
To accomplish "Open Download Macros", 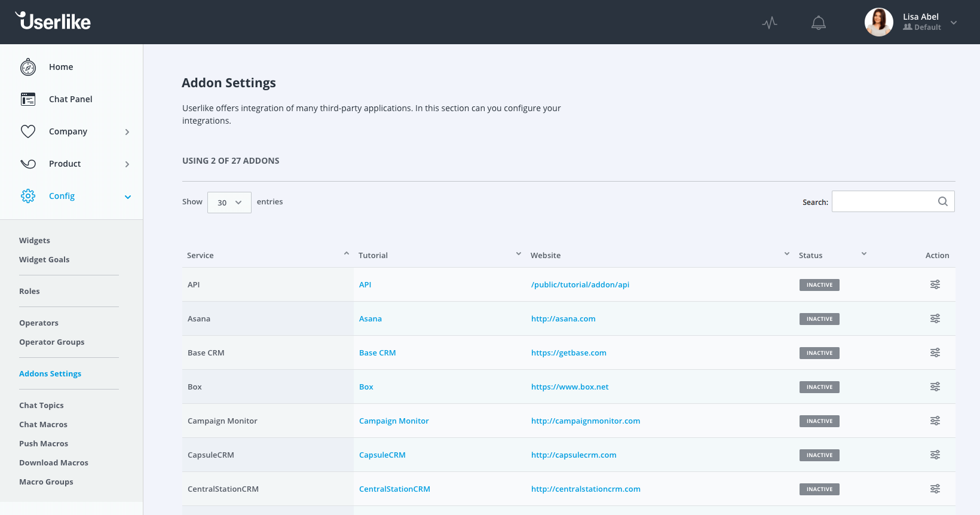I will 54,462.
